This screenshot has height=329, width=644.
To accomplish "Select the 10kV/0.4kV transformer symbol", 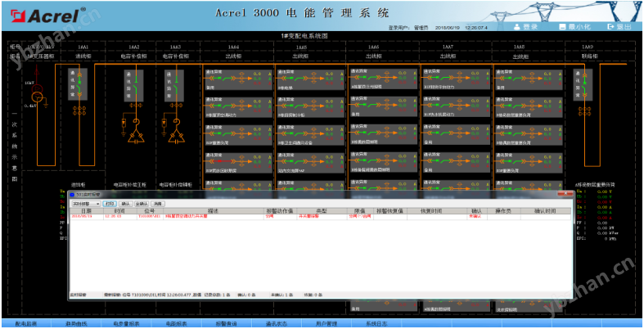I will click(38, 92).
